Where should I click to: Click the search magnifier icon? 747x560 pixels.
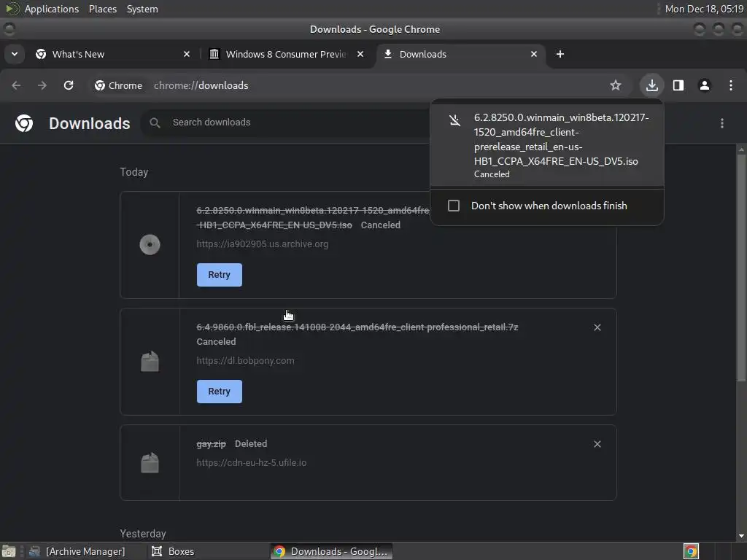click(x=155, y=122)
